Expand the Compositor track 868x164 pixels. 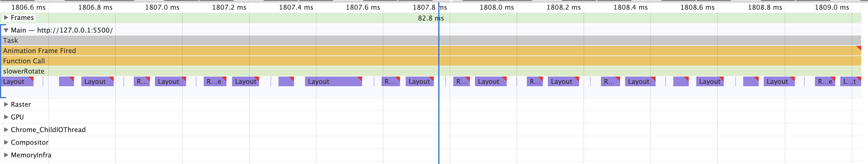6,143
